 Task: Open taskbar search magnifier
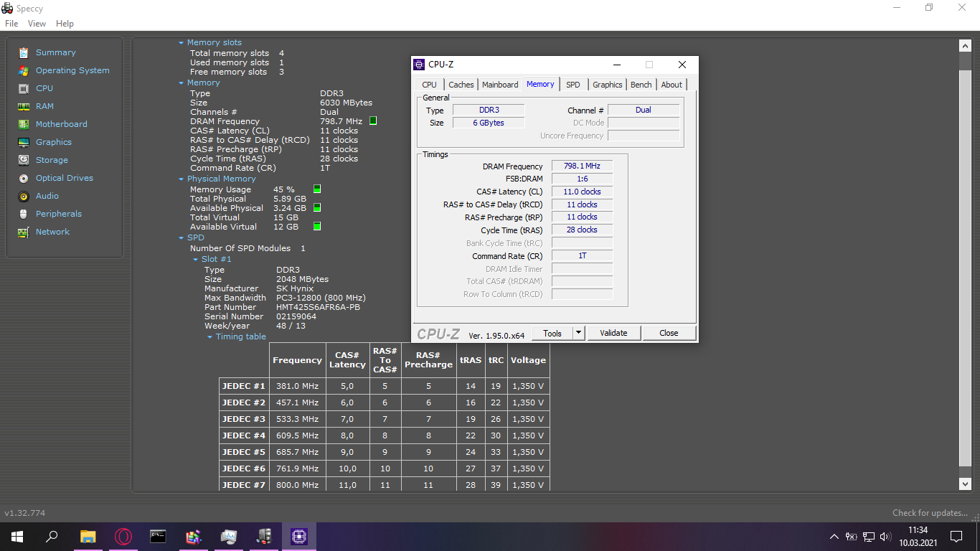52,536
